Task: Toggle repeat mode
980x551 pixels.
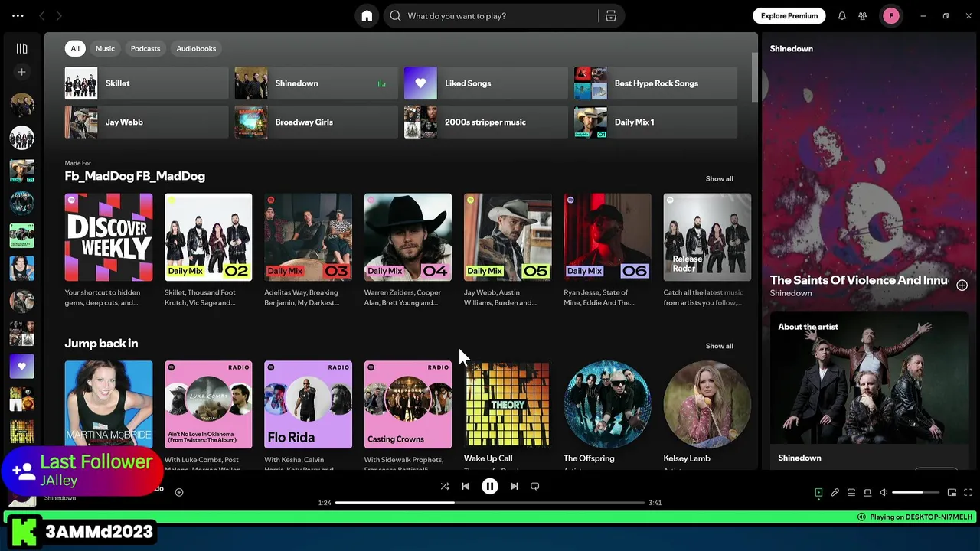Action: [535, 486]
